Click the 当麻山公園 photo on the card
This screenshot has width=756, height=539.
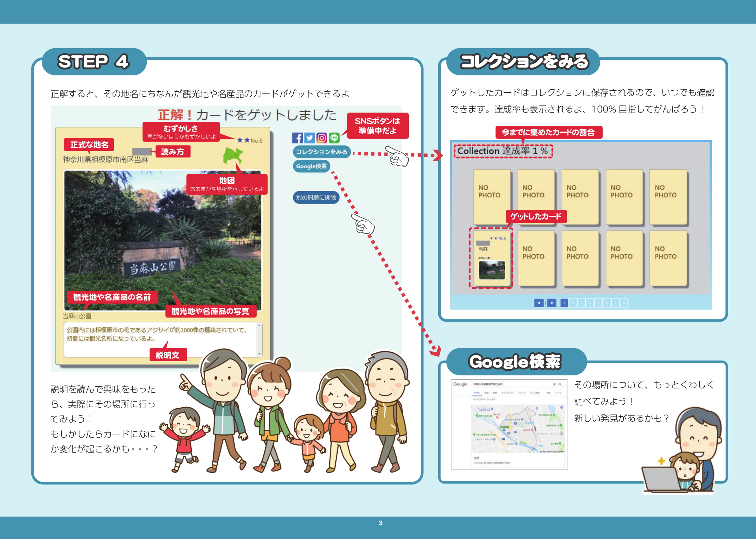coord(163,240)
